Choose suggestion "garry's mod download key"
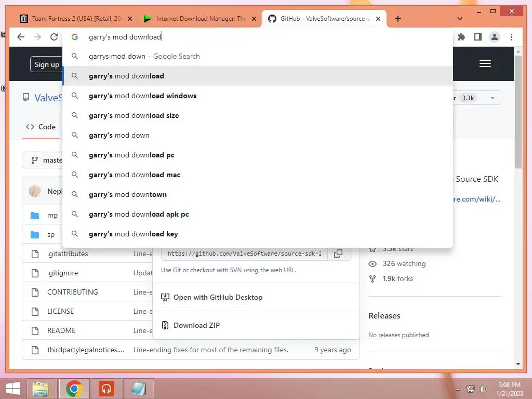 click(x=258, y=234)
